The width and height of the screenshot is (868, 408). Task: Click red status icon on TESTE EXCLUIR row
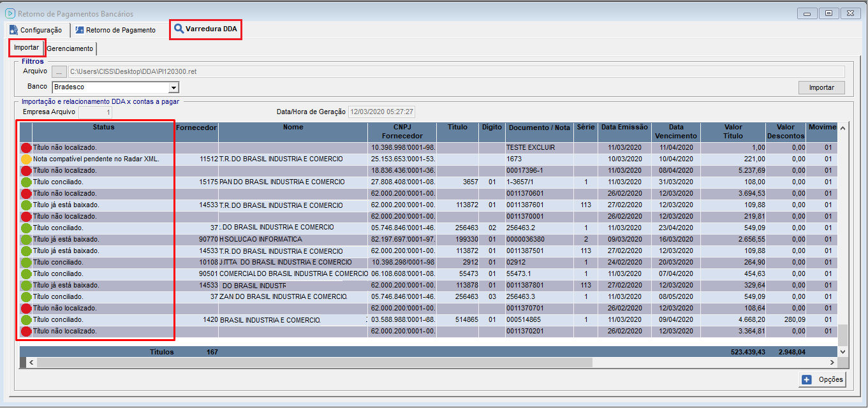[26, 147]
